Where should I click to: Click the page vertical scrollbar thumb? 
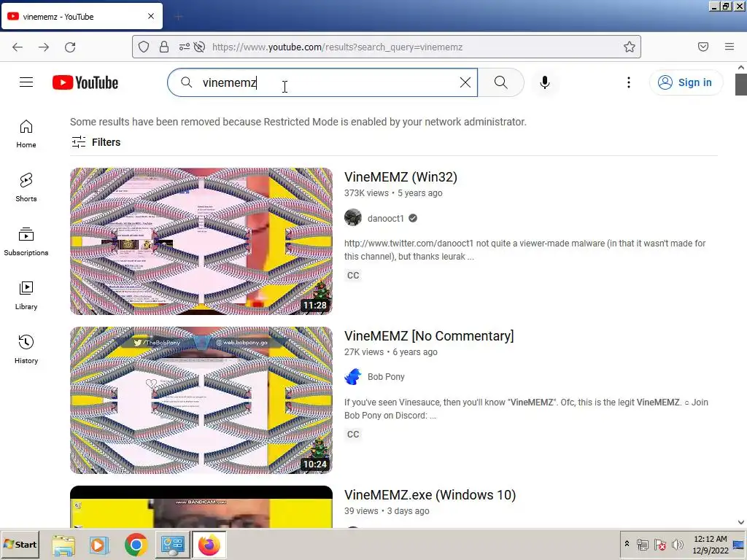click(741, 85)
